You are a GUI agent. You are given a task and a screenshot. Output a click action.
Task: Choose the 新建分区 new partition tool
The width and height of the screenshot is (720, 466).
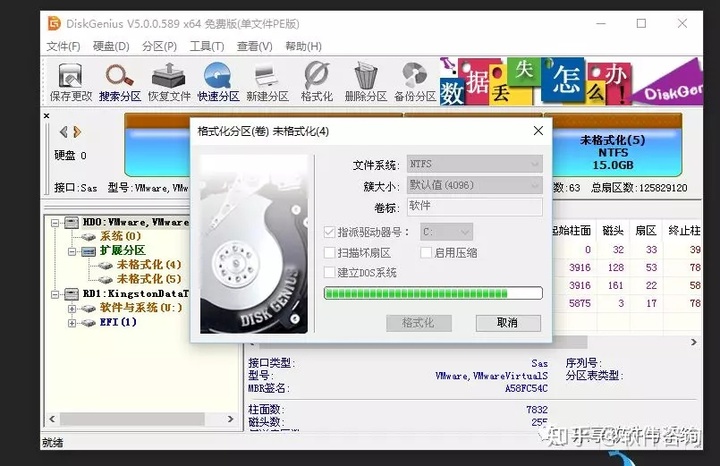267,82
